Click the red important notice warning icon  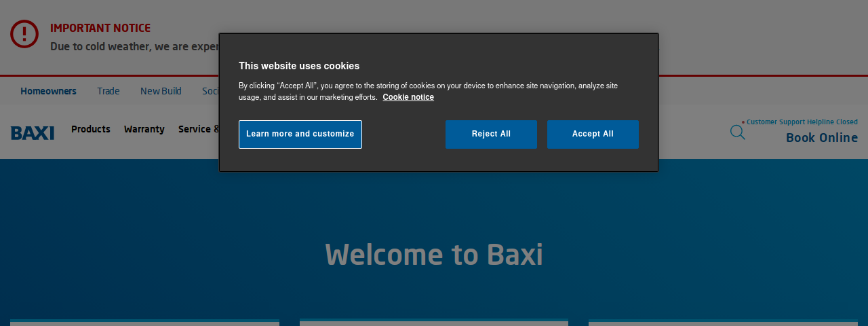[x=24, y=34]
